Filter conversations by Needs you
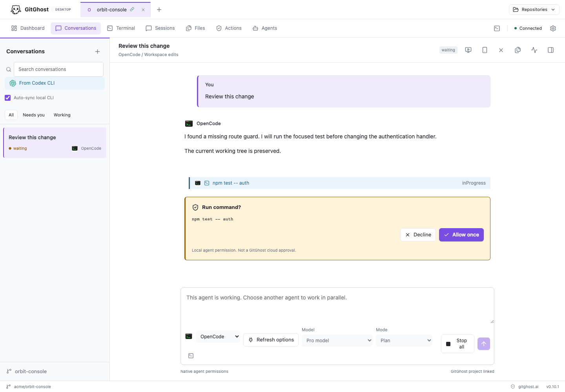The width and height of the screenshot is (565, 392). point(34,115)
